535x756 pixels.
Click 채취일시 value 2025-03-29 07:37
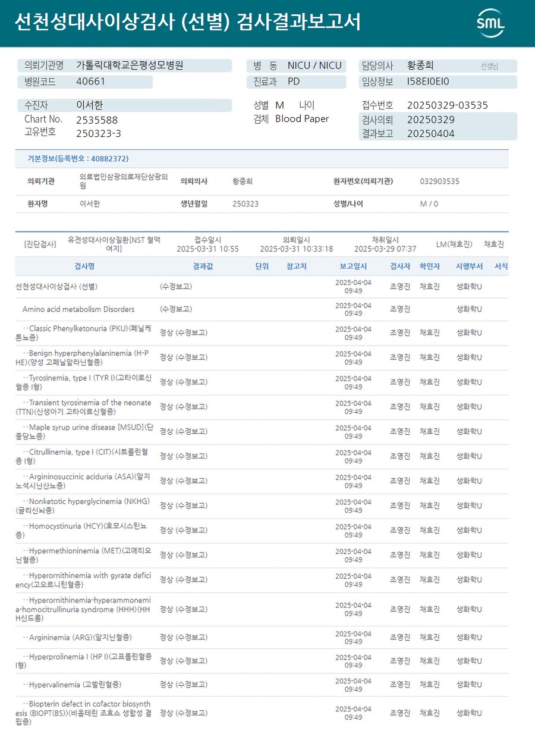[x=385, y=249]
